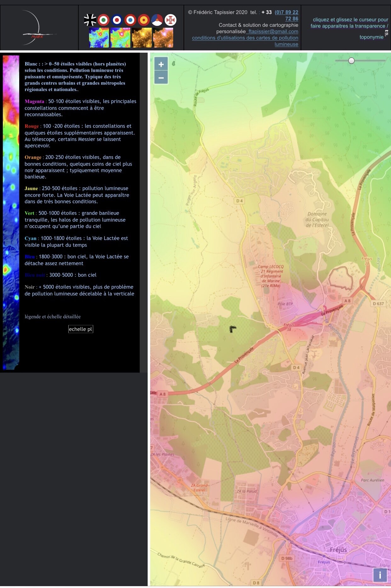This screenshot has width=391, height=588.
Task: Click the 'Noir' legend label
Action: [x=30, y=287]
